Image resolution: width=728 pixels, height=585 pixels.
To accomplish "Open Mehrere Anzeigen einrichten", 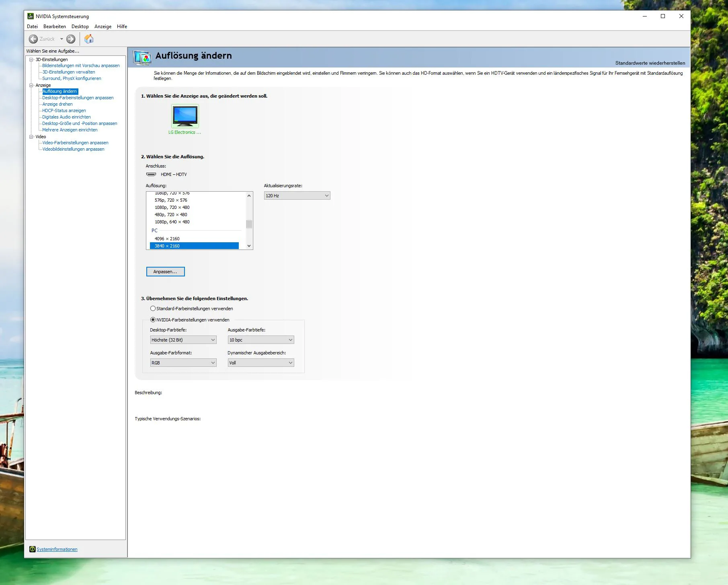I will (x=70, y=130).
